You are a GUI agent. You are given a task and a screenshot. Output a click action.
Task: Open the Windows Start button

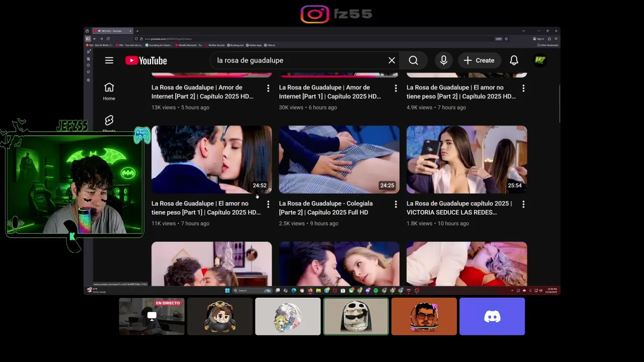(x=227, y=291)
